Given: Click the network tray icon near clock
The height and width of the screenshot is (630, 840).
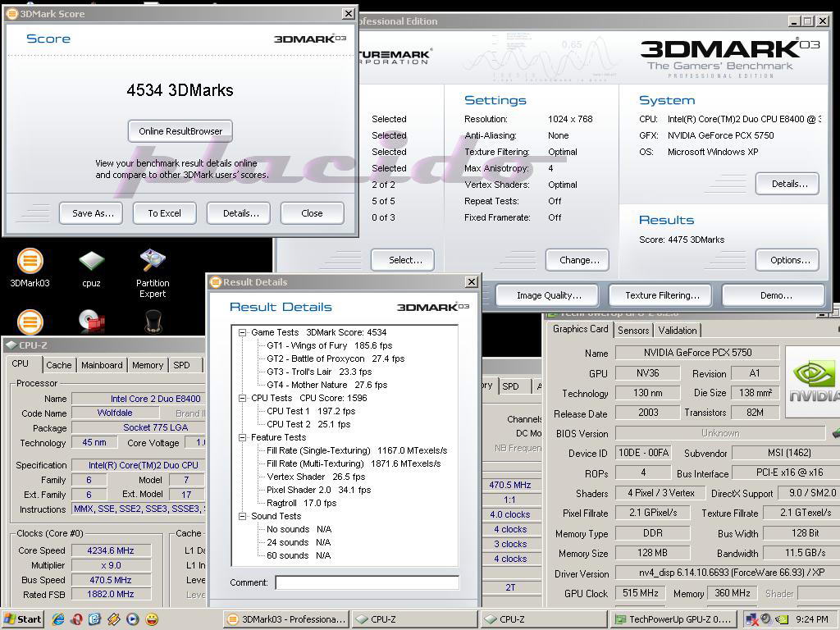Looking at the screenshot, I should (x=751, y=619).
